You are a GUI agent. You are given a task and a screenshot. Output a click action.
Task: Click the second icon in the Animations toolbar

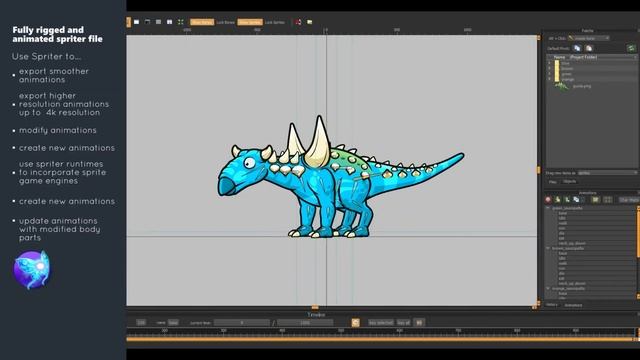pos(558,200)
